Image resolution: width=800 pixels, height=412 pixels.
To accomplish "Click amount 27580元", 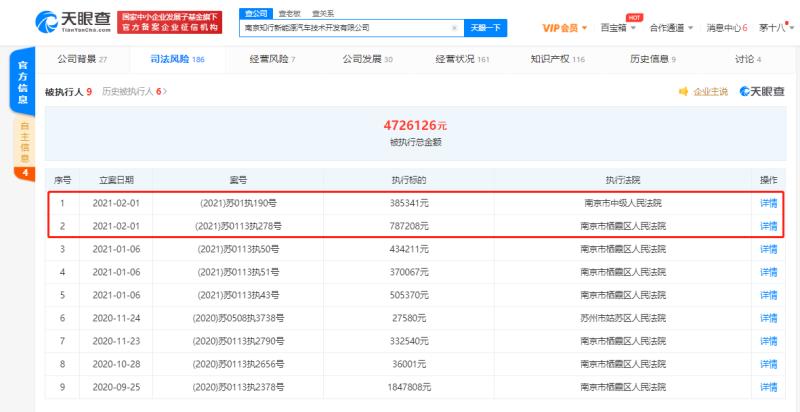I will click(x=409, y=318).
